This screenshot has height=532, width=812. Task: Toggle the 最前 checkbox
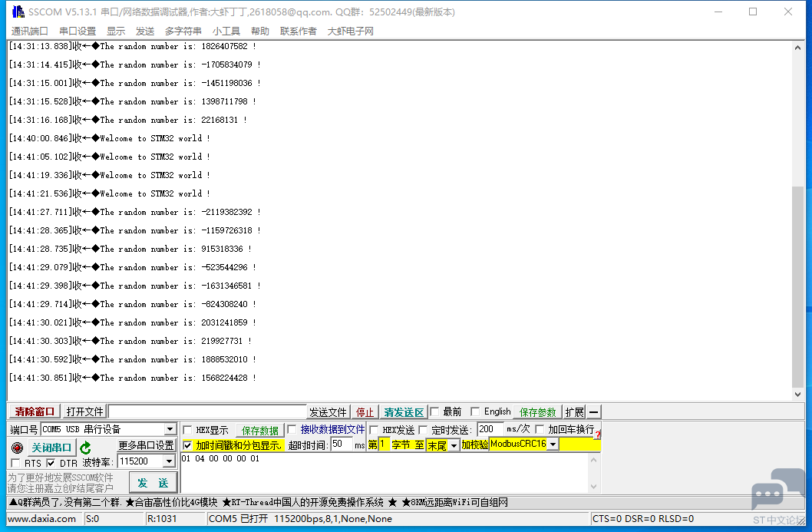pos(435,411)
